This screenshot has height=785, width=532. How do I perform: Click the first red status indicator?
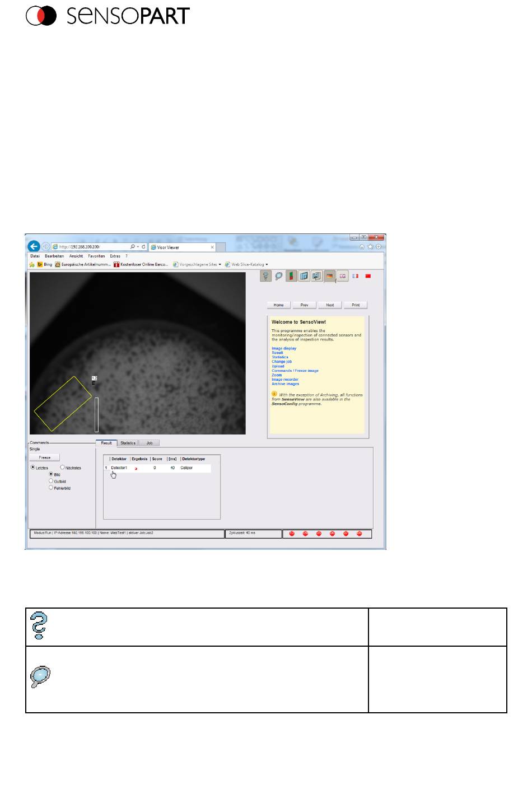(x=292, y=534)
